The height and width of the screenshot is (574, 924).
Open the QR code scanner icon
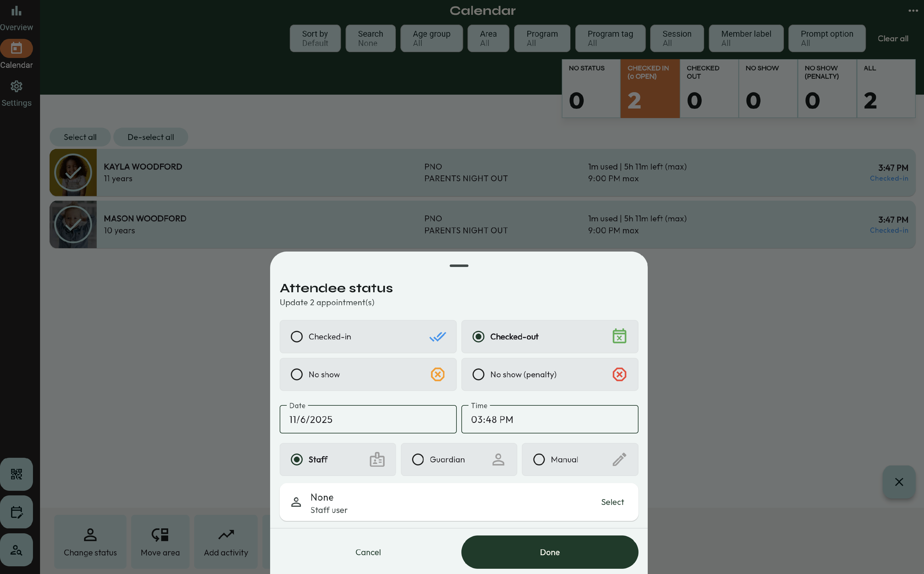[16, 474]
